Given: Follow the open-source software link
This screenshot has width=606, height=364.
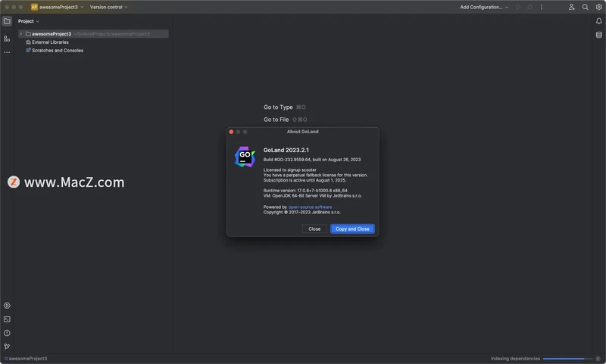Looking at the screenshot, I should point(310,207).
